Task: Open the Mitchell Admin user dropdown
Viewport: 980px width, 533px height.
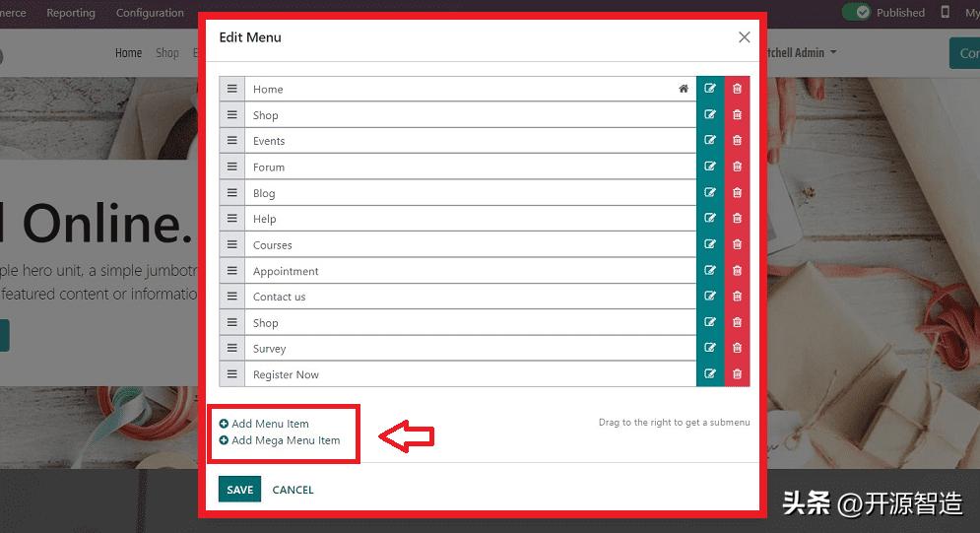Action: coord(800,53)
